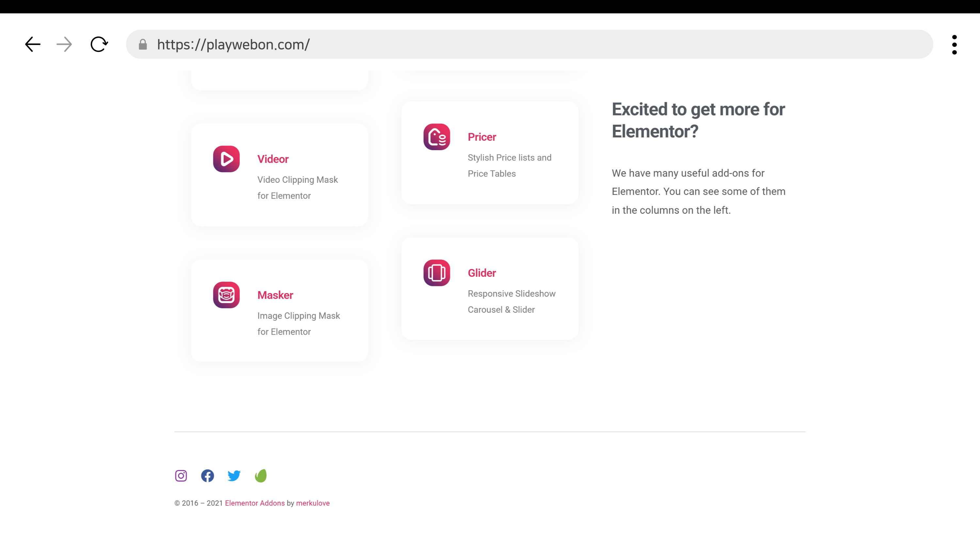Open the Glider title link
The height and width of the screenshot is (551, 980).
482,273
